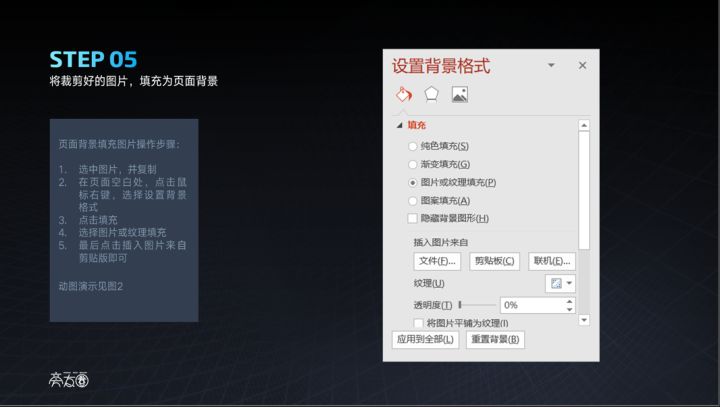This screenshot has height=407, width=720.
Task: Open the 纹理(U) texture dropdown
Action: click(560, 283)
